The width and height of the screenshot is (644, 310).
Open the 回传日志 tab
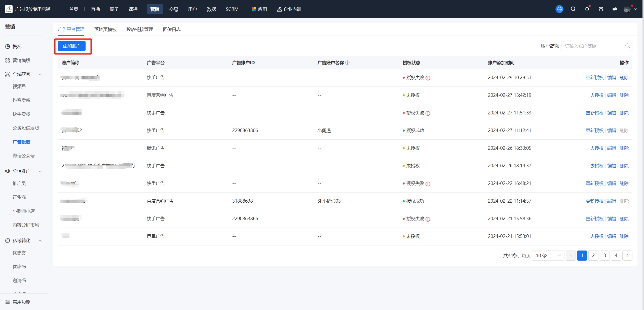(x=172, y=29)
